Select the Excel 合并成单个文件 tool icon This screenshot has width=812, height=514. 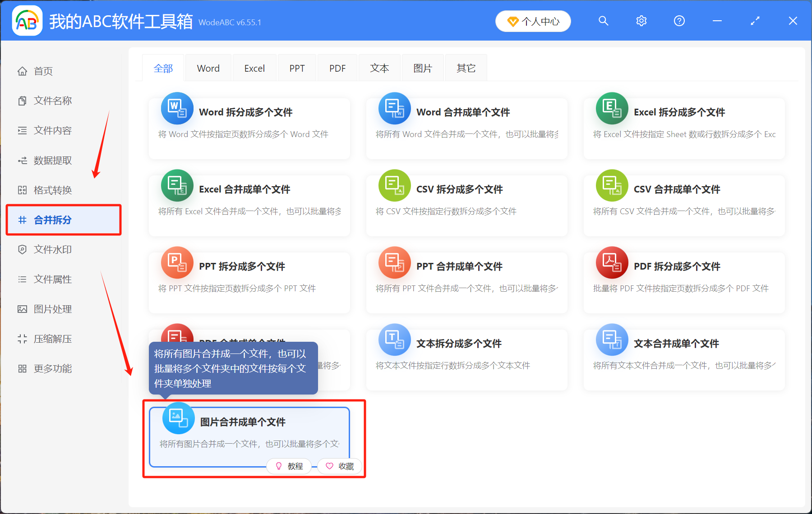click(x=177, y=185)
